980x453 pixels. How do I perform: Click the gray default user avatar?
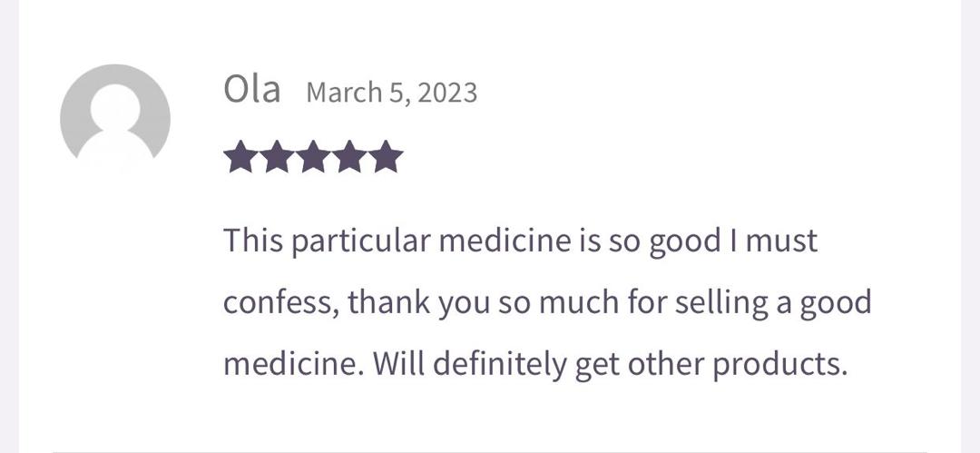coord(115,119)
